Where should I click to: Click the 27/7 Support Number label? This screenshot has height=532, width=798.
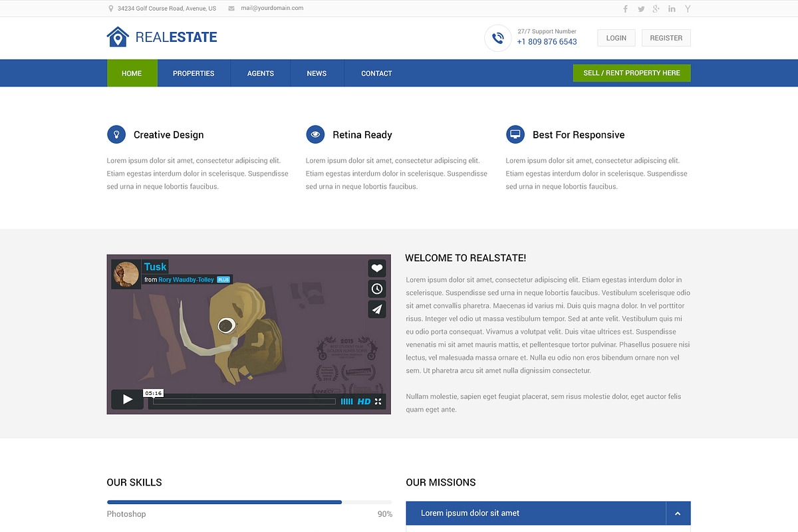(x=547, y=31)
